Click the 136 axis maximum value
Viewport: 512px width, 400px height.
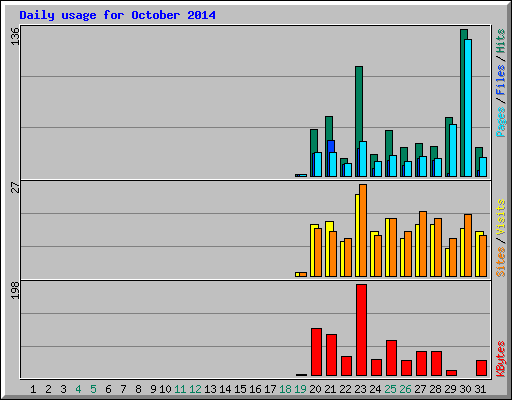(15, 36)
